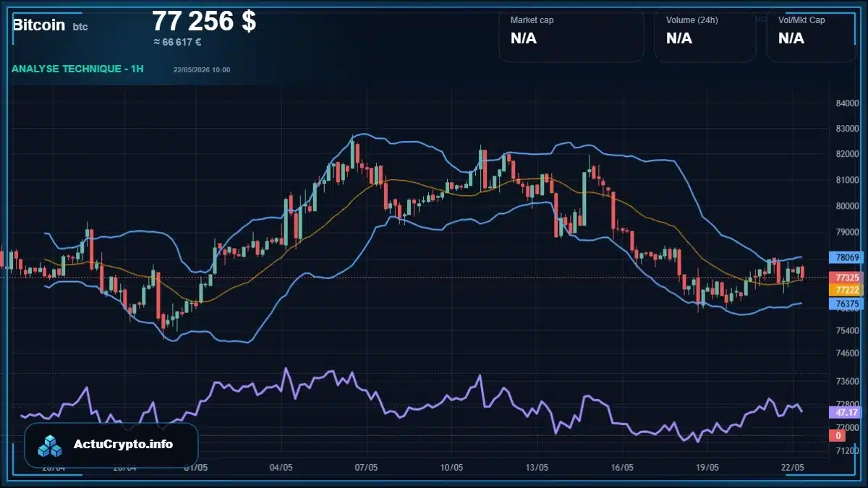Click the 73600 axis label
This screenshot has width=868, height=488.
tap(846, 381)
